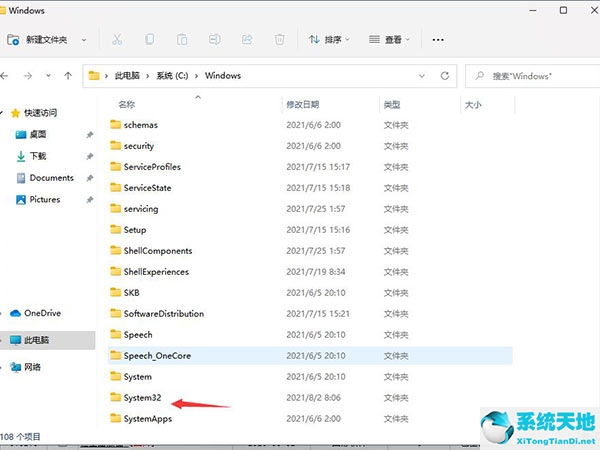Screen dimensions: 600x450
Task: Select the ShellComponents folder
Action: coord(158,251)
